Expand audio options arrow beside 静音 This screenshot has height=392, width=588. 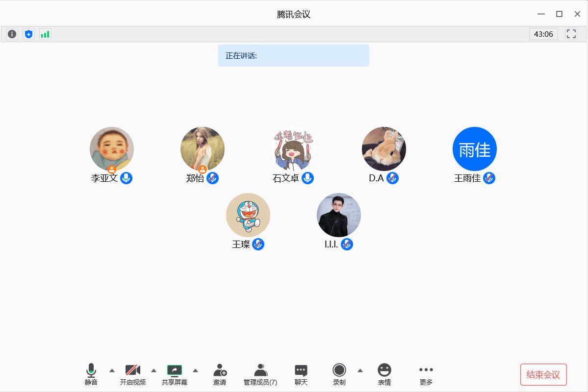(x=112, y=370)
